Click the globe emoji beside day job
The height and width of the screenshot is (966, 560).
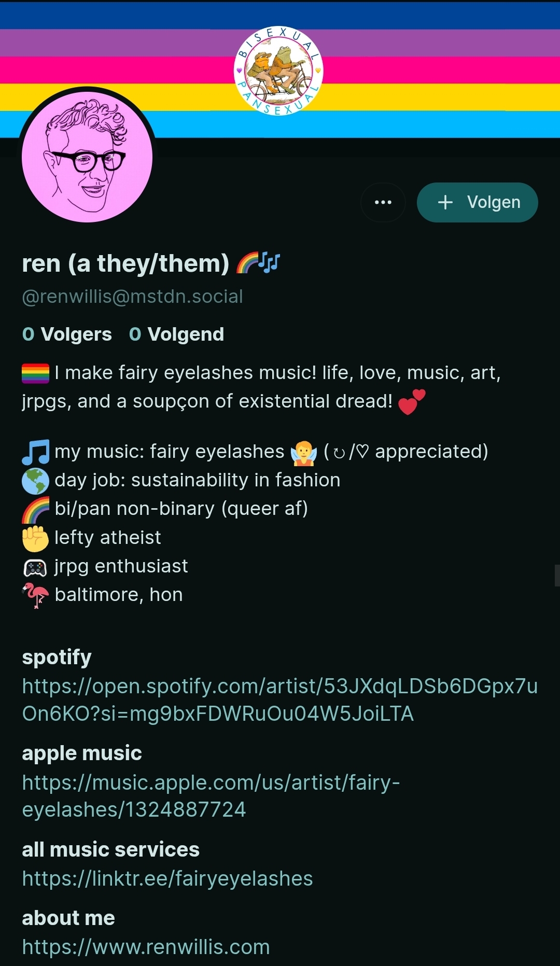click(35, 481)
